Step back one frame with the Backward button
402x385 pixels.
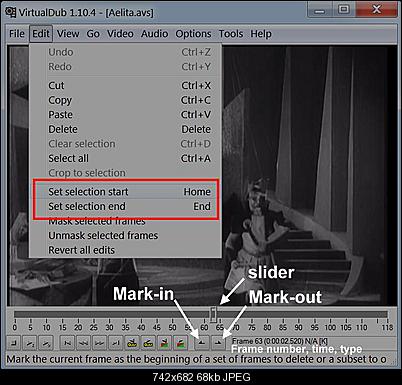83,343
